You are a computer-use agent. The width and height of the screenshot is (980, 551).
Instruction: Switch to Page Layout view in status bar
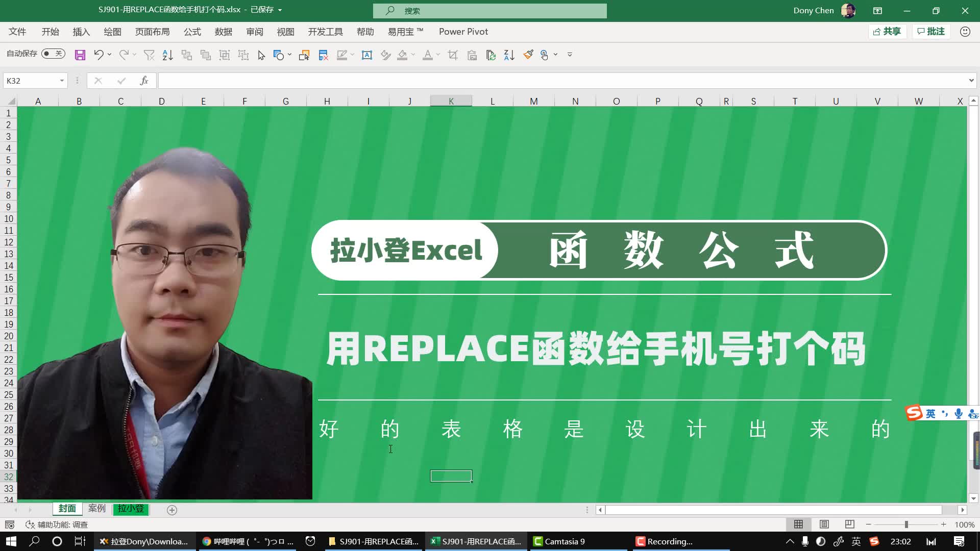point(824,524)
